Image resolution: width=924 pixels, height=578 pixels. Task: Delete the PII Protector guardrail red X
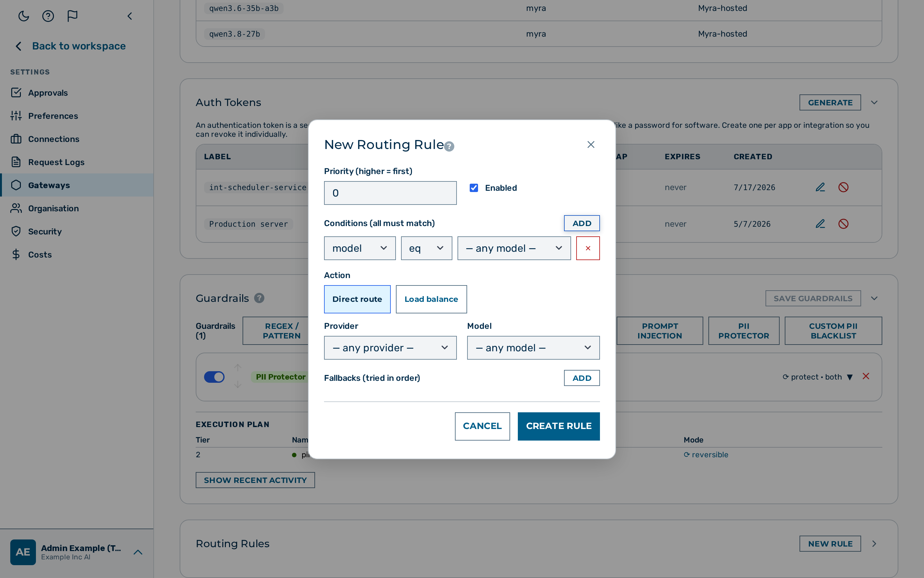pyautogui.click(x=866, y=377)
